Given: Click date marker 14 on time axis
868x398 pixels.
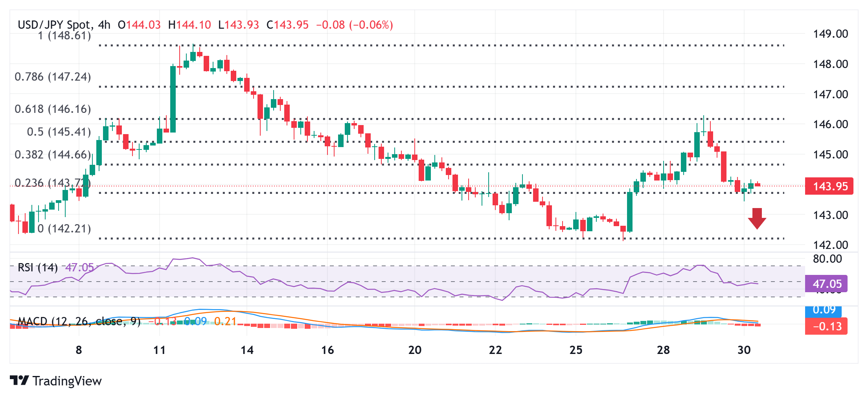Looking at the screenshot, I should (x=247, y=350).
